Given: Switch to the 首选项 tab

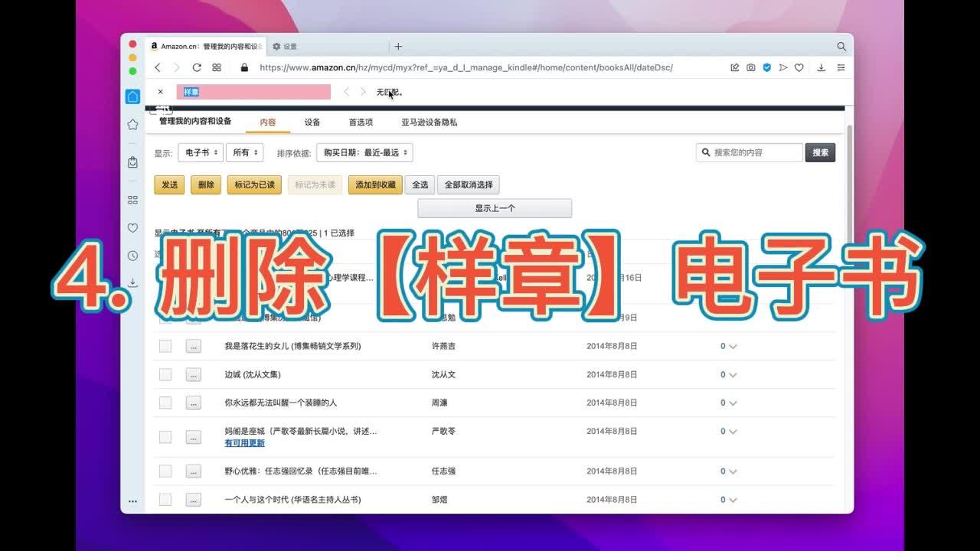Looking at the screenshot, I should [x=361, y=122].
